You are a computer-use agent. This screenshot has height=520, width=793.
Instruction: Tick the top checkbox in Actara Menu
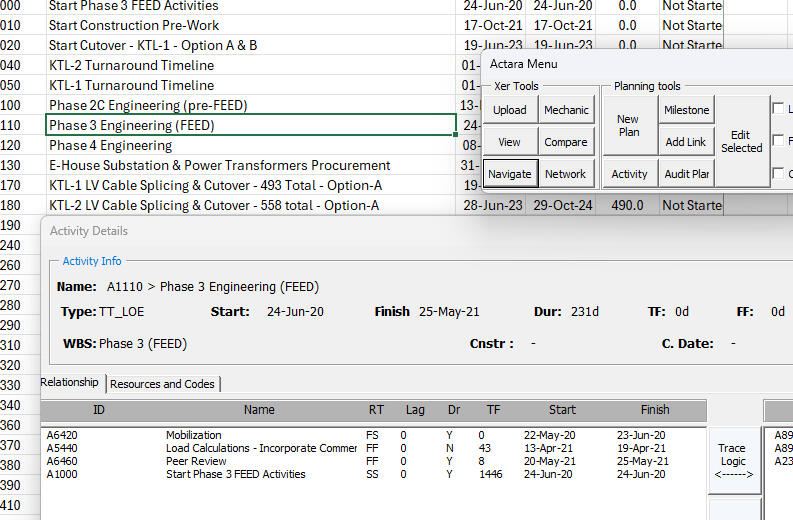tap(779, 109)
